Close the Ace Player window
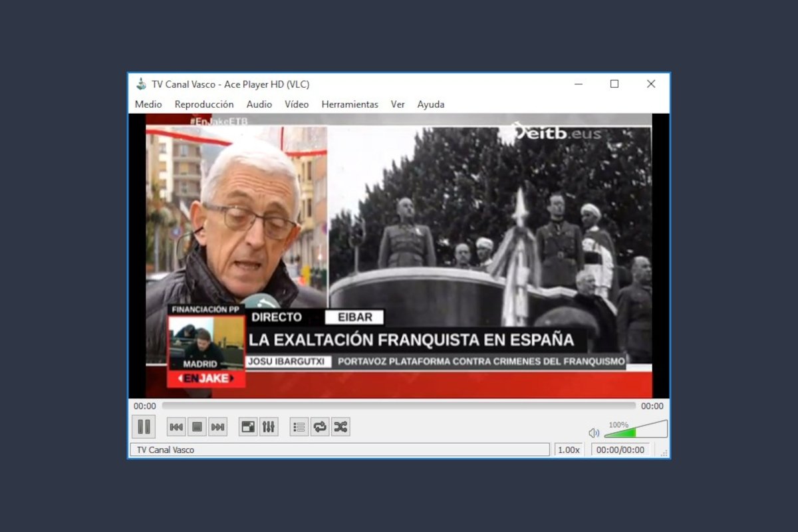The image size is (798, 532). pos(651,84)
